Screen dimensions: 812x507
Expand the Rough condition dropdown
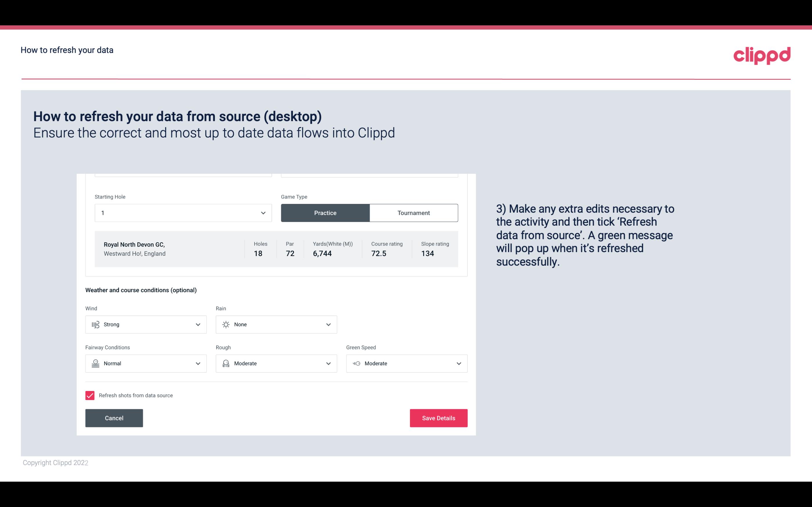pyautogui.click(x=327, y=363)
